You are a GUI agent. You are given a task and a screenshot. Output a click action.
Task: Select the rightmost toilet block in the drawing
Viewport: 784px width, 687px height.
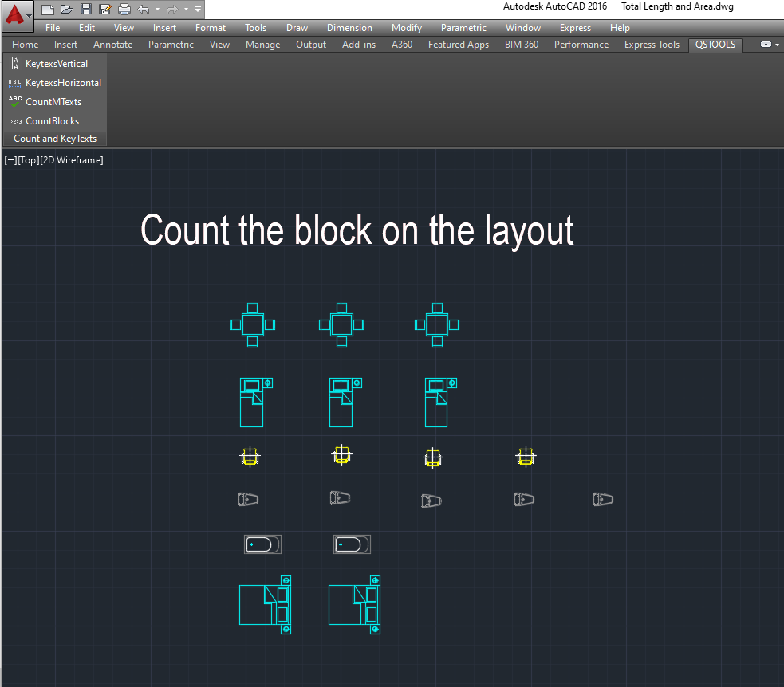tap(603, 499)
